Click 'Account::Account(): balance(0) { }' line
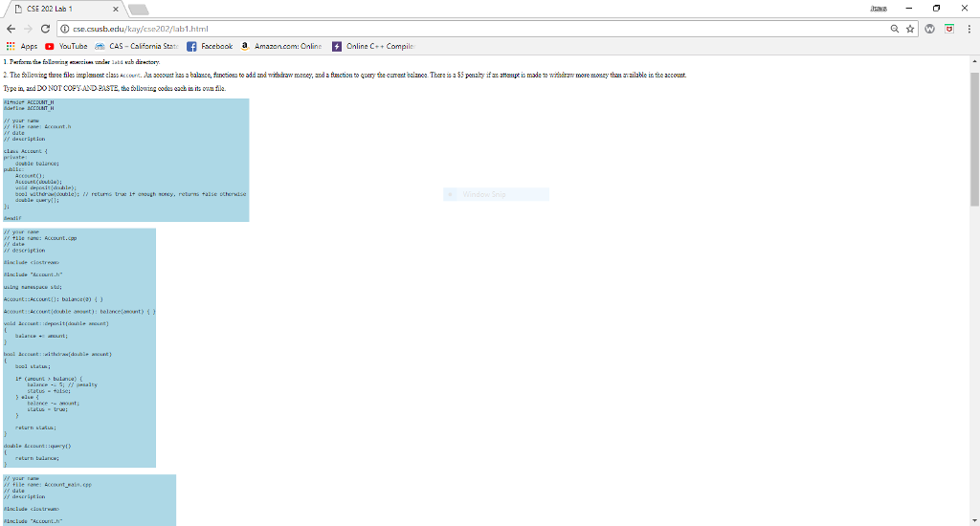The height and width of the screenshot is (526, 980). pyautogui.click(x=54, y=299)
